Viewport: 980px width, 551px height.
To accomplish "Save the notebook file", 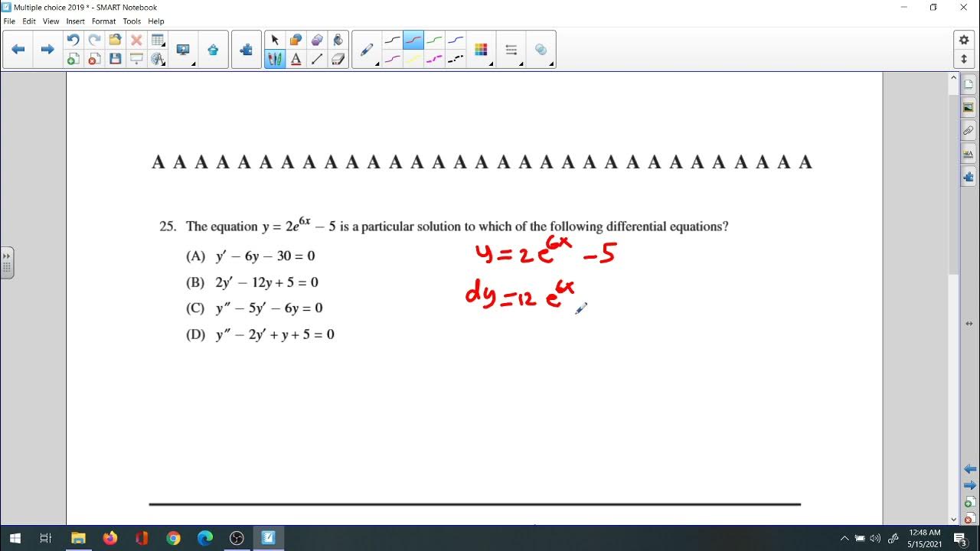I will (116, 59).
